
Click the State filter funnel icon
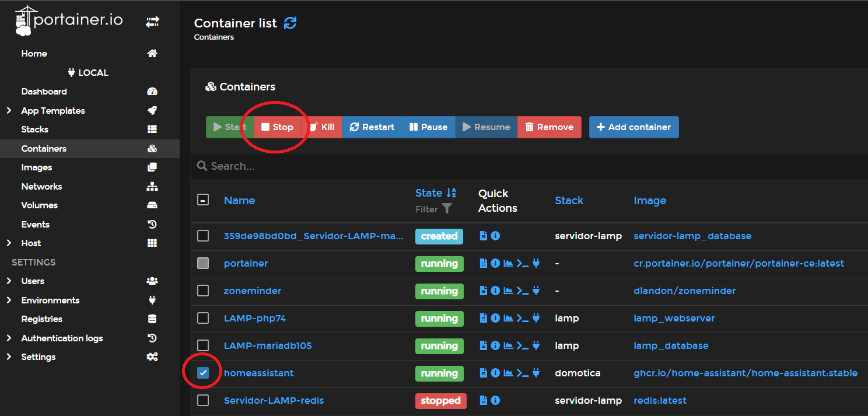pyautogui.click(x=447, y=208)
